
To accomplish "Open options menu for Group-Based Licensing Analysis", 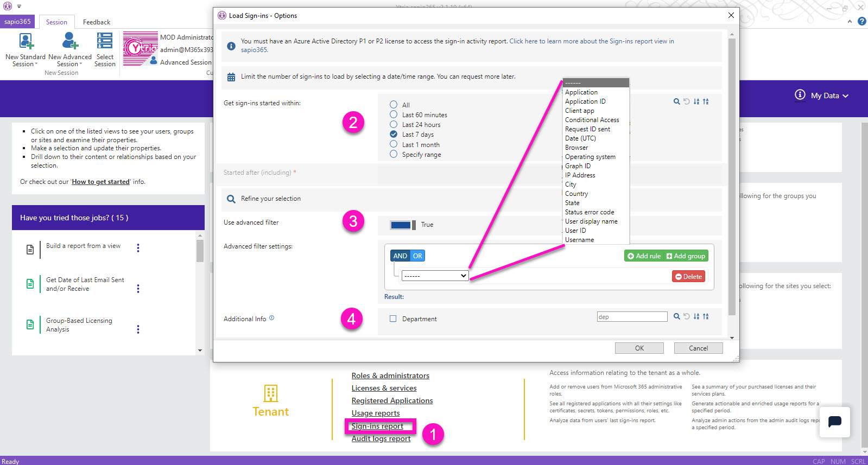I will (138, 329).
